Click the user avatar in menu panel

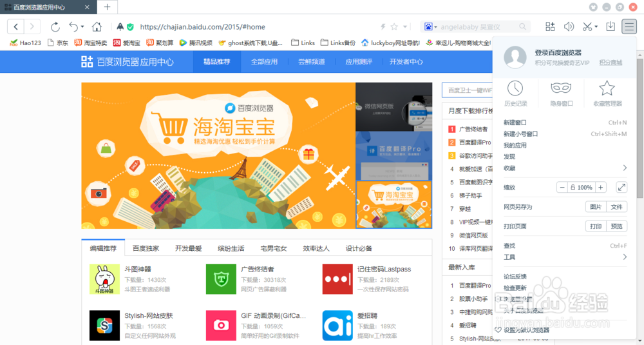pyautogui.click(x=515, y=57)
